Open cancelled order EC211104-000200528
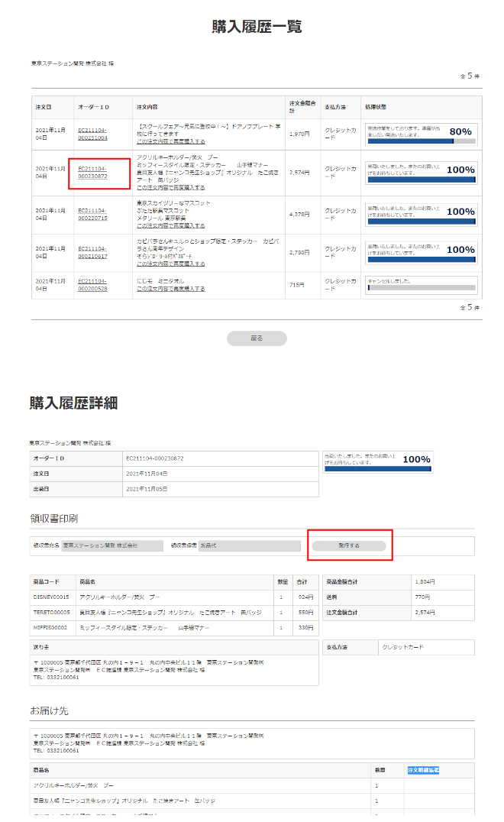The height and width of the screenshot is (822, 504). pyautogui.click(x=92, y=285)
